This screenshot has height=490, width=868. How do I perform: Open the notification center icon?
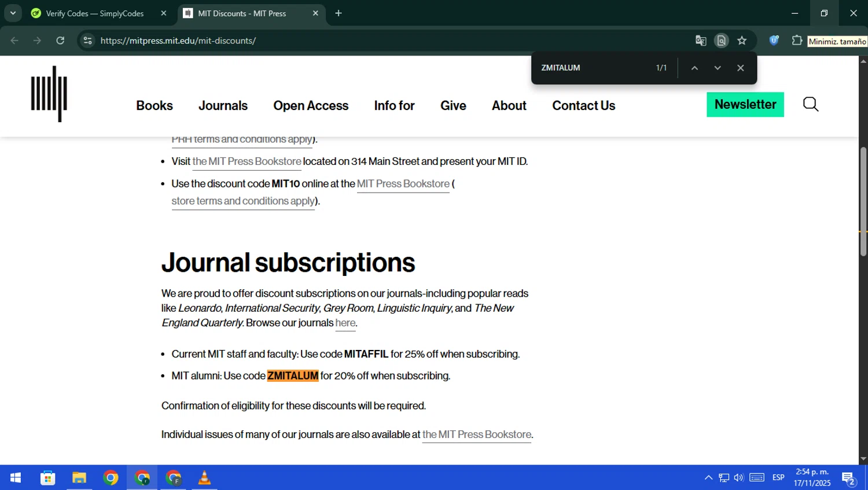pos(849,478)
